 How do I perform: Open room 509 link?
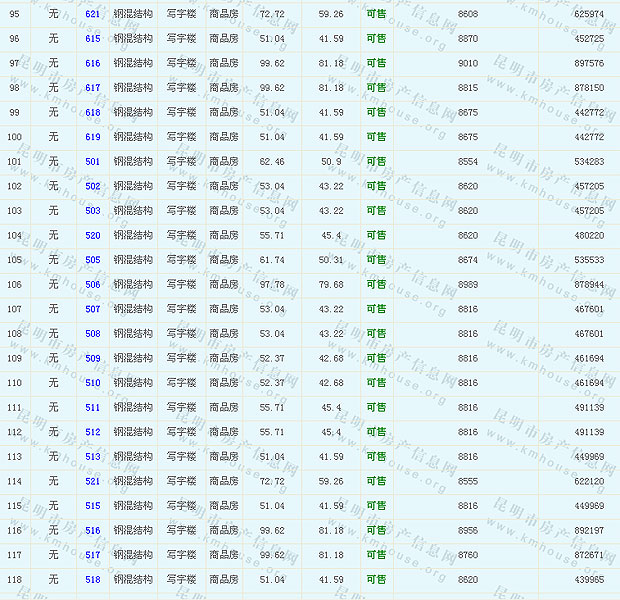point(93,358)
